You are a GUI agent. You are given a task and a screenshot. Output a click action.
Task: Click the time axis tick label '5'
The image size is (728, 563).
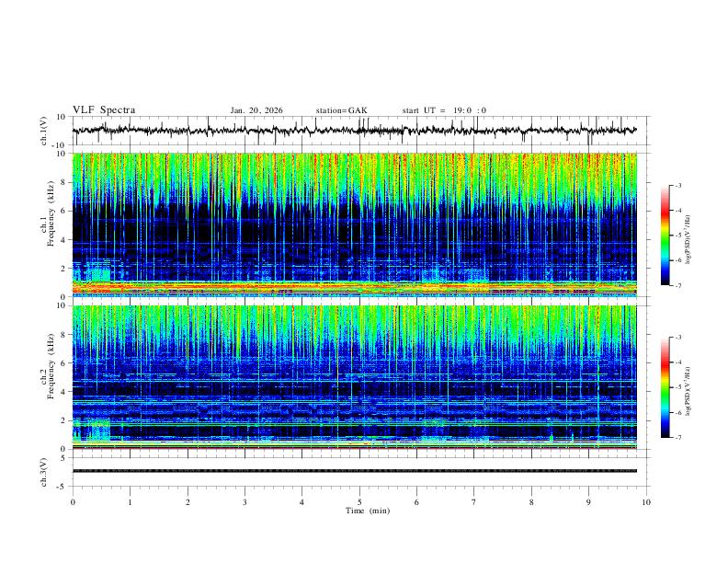[x=359, y=502]
